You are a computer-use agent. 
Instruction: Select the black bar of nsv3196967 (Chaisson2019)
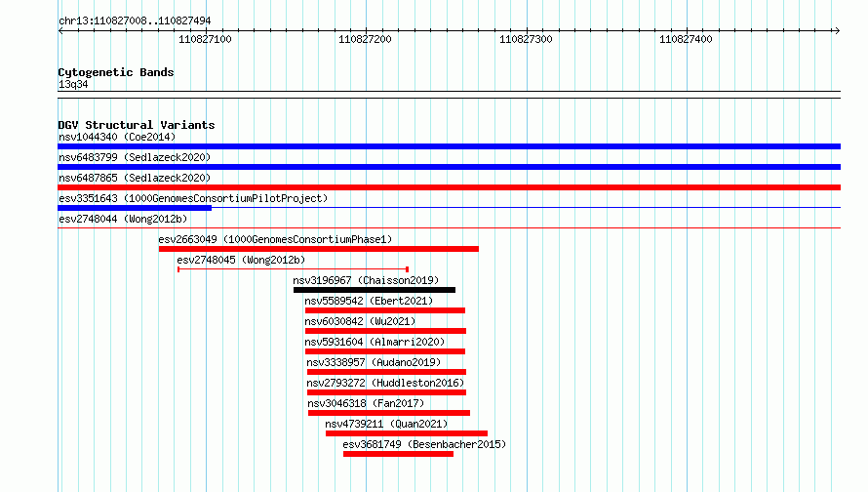(375, 290)
